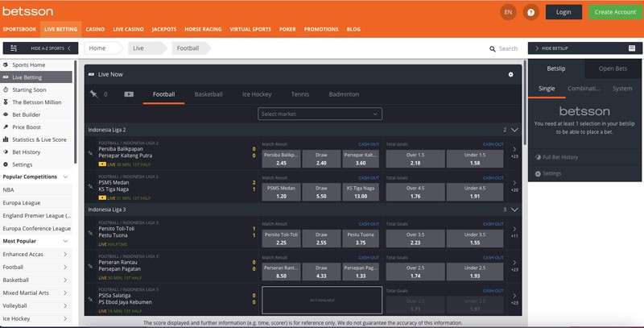The height and width of the screenshot is (328, 644).
Task: Open the Select market dropdown
Action: (320, 114)
